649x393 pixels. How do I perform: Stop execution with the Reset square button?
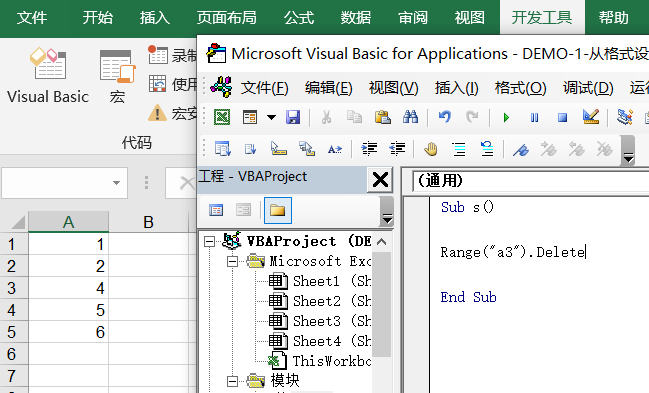tap(562, 118)
